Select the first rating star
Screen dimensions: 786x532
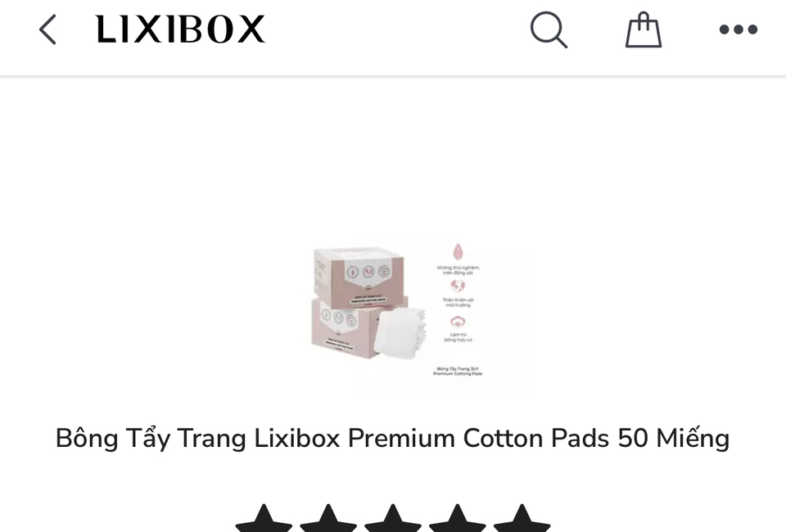tap(264, 518)
